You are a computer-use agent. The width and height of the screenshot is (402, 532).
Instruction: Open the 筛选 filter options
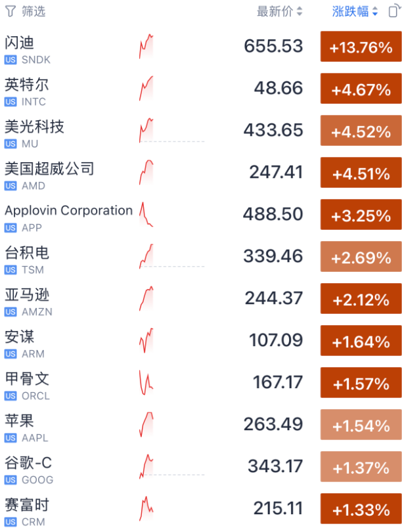click(33, 11)
